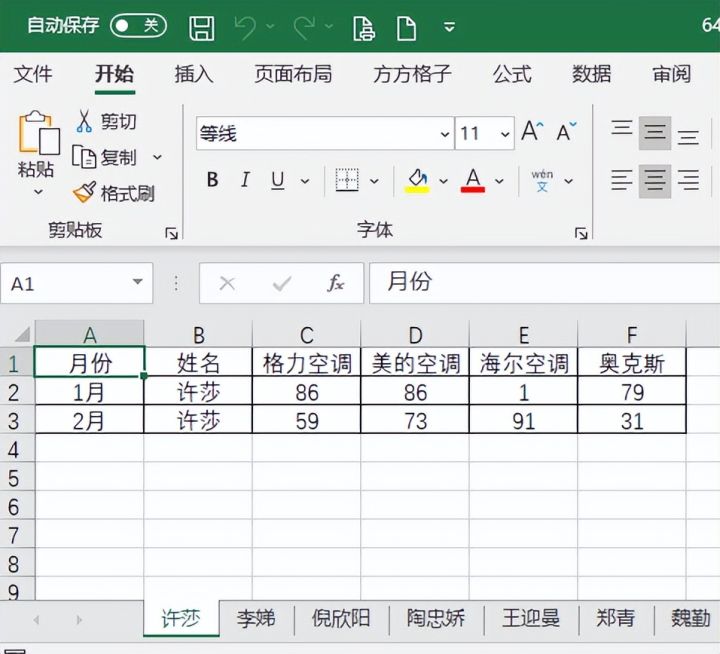Click the next sheet scroll arrow
This screenshot has width=720, height=654.
coord(79,620)
